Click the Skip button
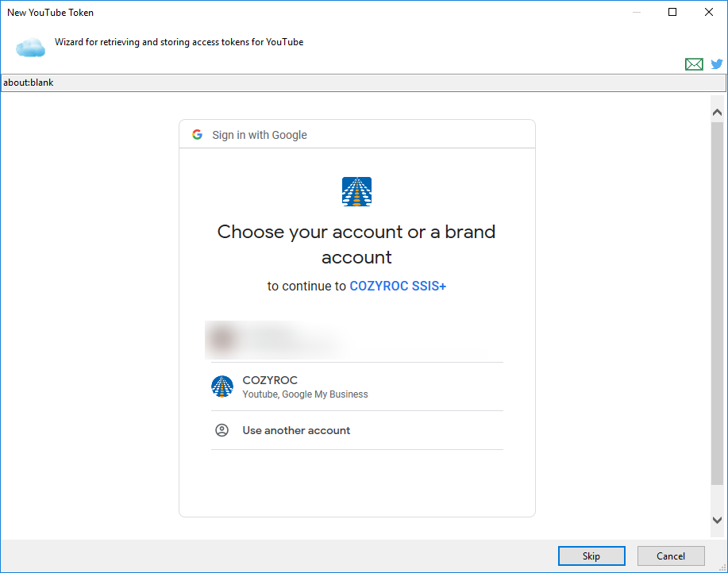Screen dimensions: 728x573 pos(591,556)
